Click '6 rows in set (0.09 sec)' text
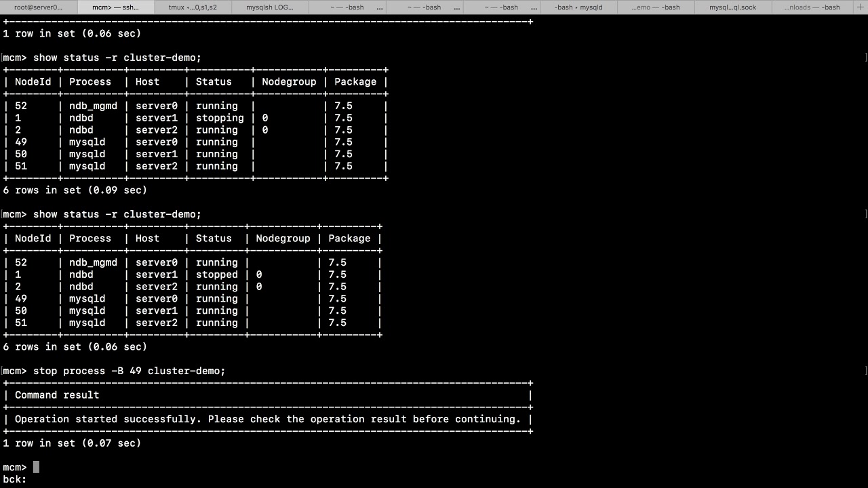Viewport: 868px width, 488px height. click(75, 190)
